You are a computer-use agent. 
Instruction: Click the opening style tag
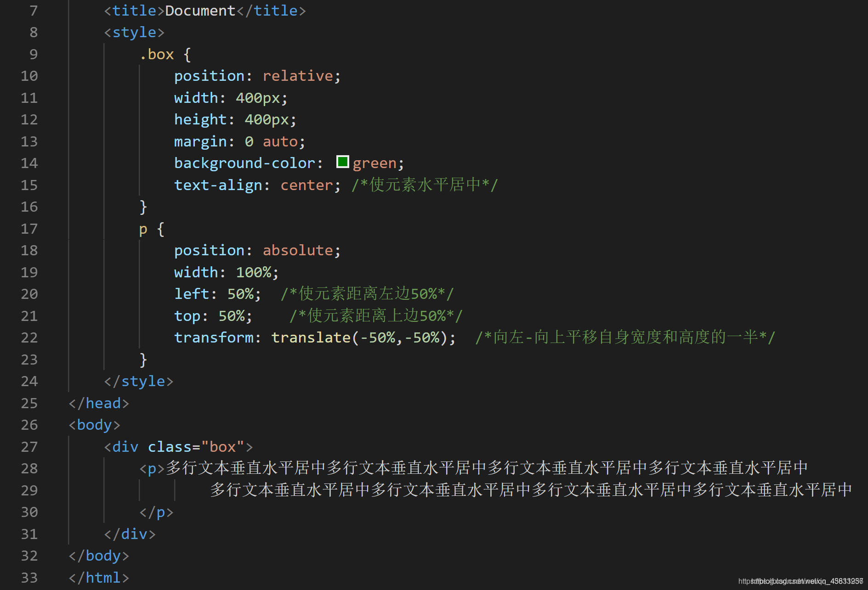tap(134, 32)
